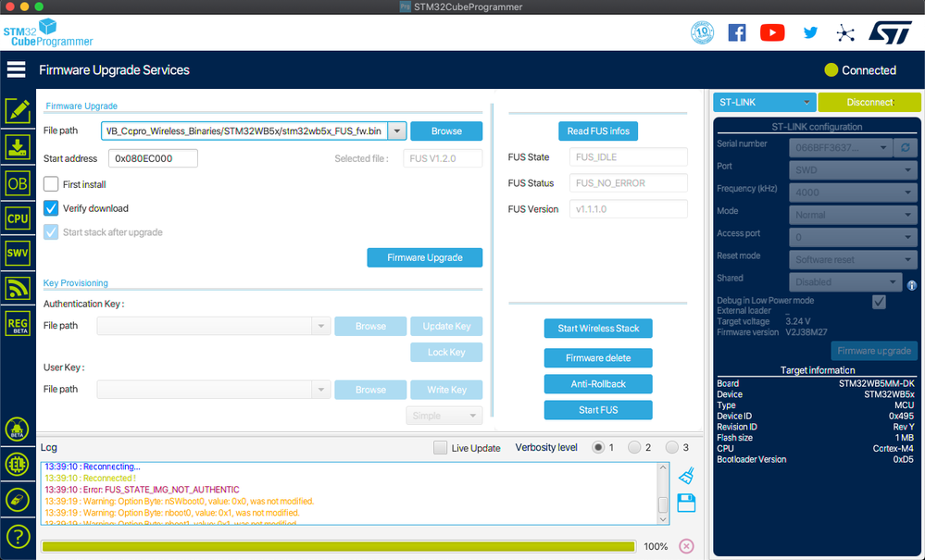Browse for the firmware file

coord(446,131)
